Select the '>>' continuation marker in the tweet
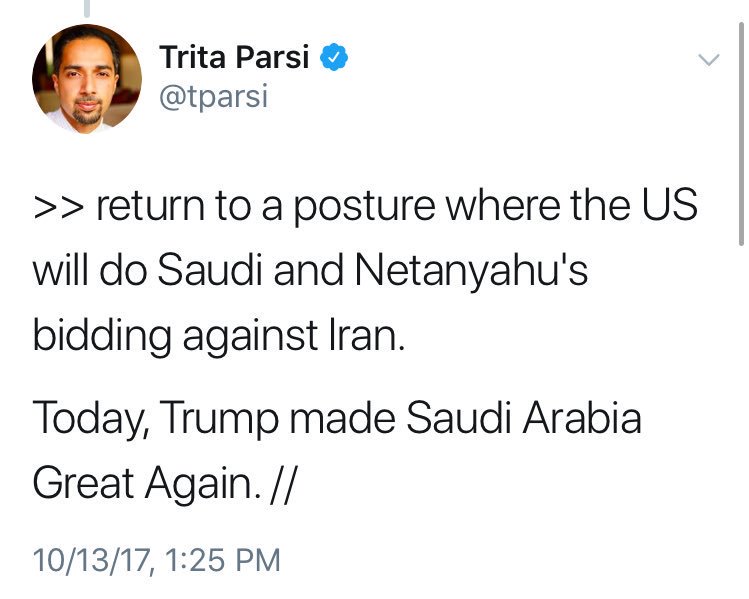Screen dimensions: 749x599 pos(58,207)
